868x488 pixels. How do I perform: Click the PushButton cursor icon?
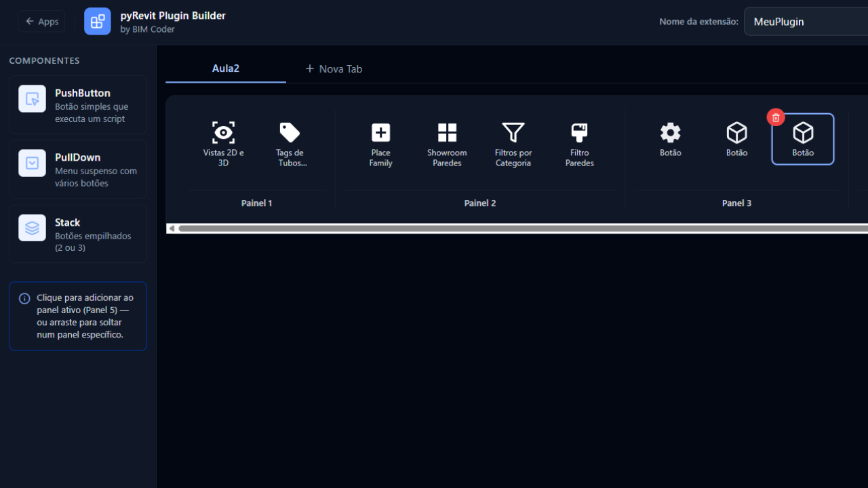tap(33, 99)
